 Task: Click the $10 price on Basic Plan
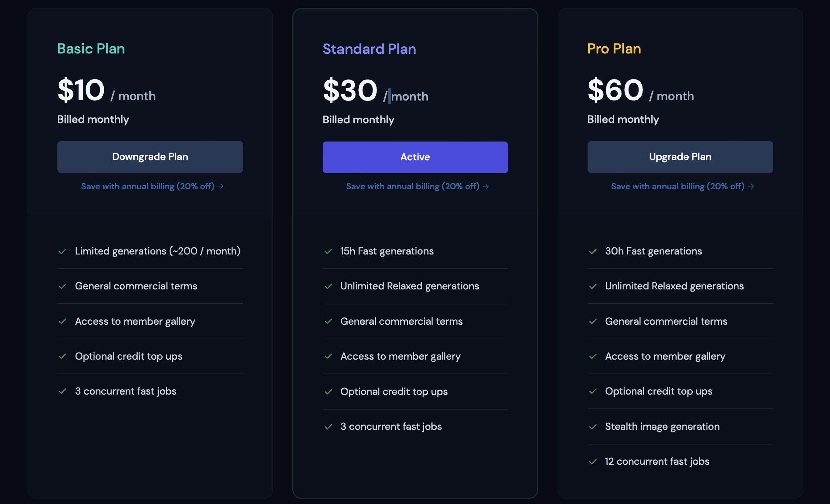81,91
